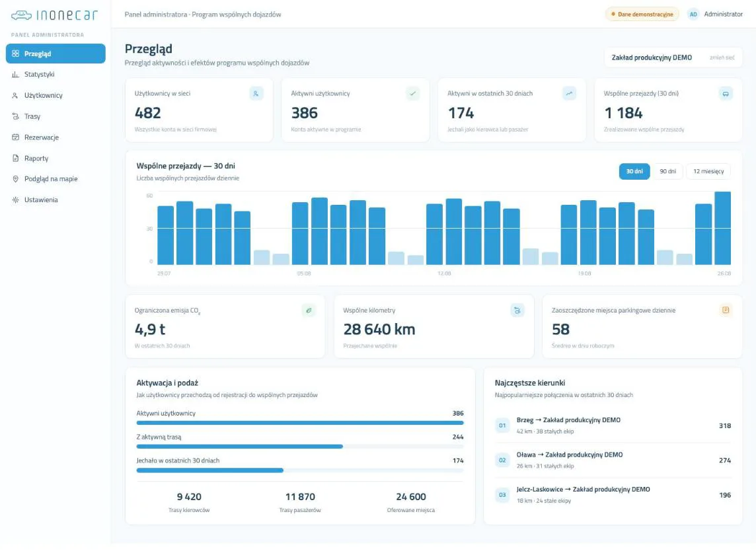This screenshot has height=555, width=756.
Task: Click the AD administrator avatar
Action: tap(693, 15)
